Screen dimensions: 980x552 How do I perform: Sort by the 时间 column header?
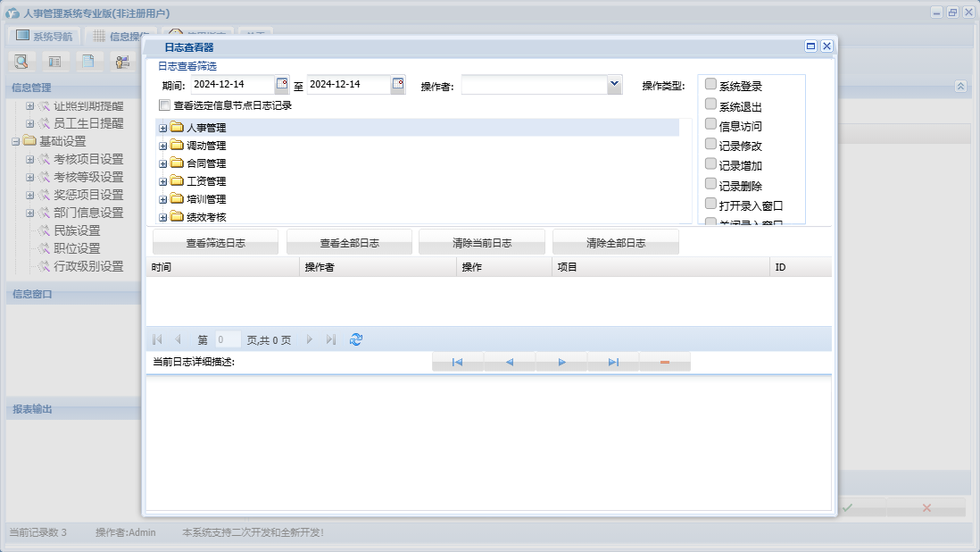tap(223, 267)
